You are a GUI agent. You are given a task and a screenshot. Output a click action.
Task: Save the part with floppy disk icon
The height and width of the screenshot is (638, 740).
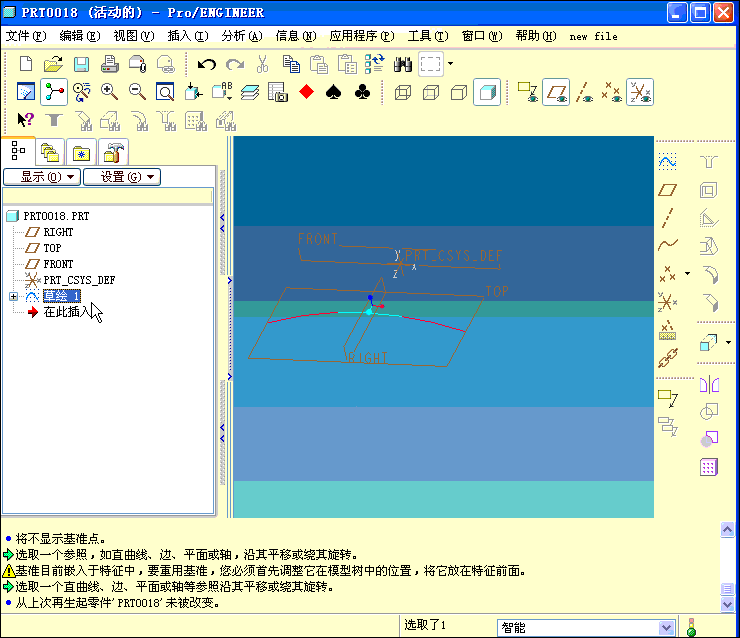81,64
